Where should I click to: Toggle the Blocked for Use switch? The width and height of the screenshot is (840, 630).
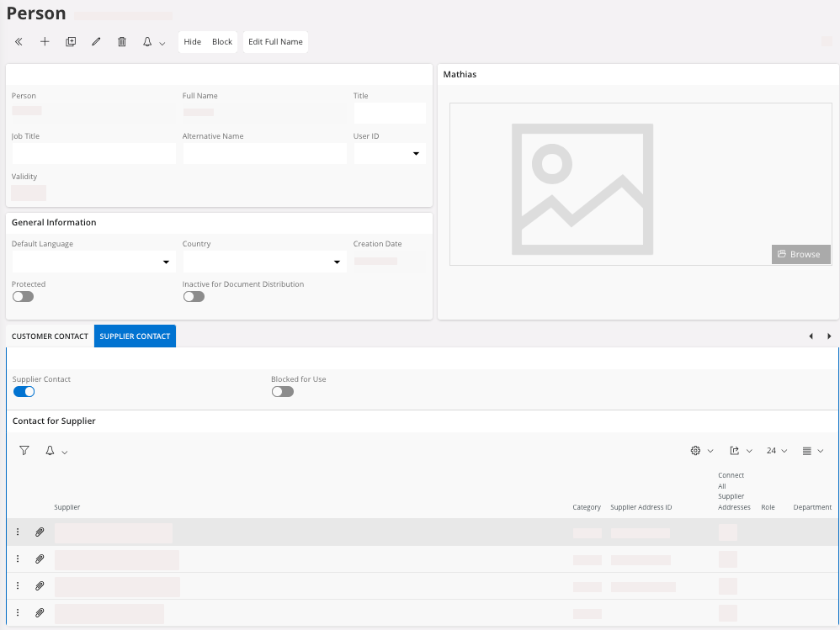point(282,392)
